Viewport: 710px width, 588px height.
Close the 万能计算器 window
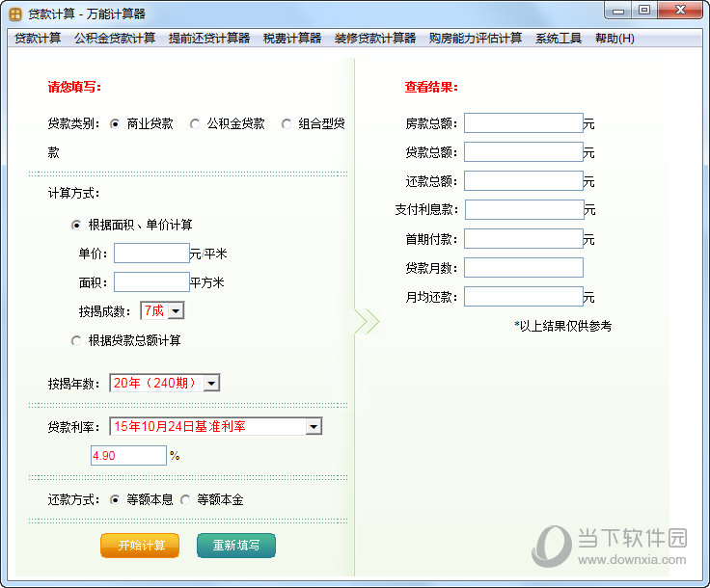[680, 11]
